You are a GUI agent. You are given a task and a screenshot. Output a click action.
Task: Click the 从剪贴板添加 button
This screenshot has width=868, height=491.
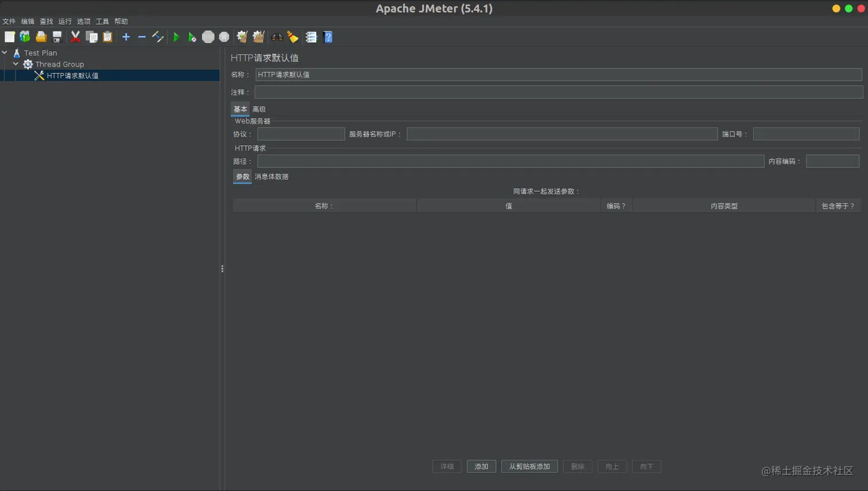pos(529,466)
